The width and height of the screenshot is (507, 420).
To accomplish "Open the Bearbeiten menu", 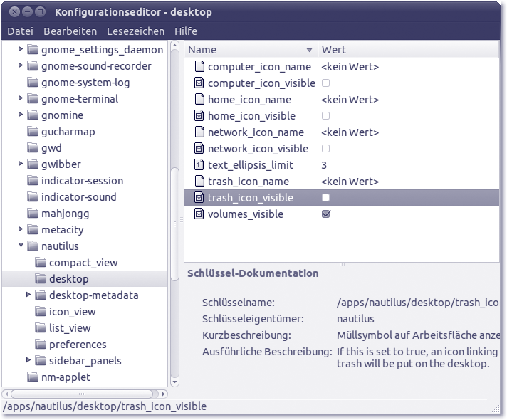I will (x=70, y=31).
